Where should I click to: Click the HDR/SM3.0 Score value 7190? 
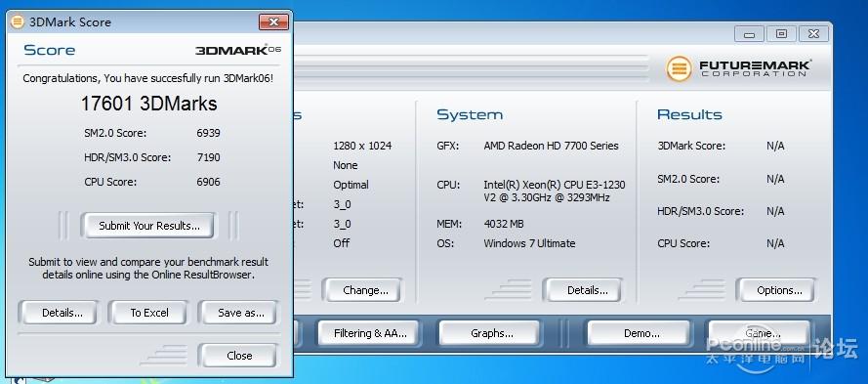click(208, 157)
